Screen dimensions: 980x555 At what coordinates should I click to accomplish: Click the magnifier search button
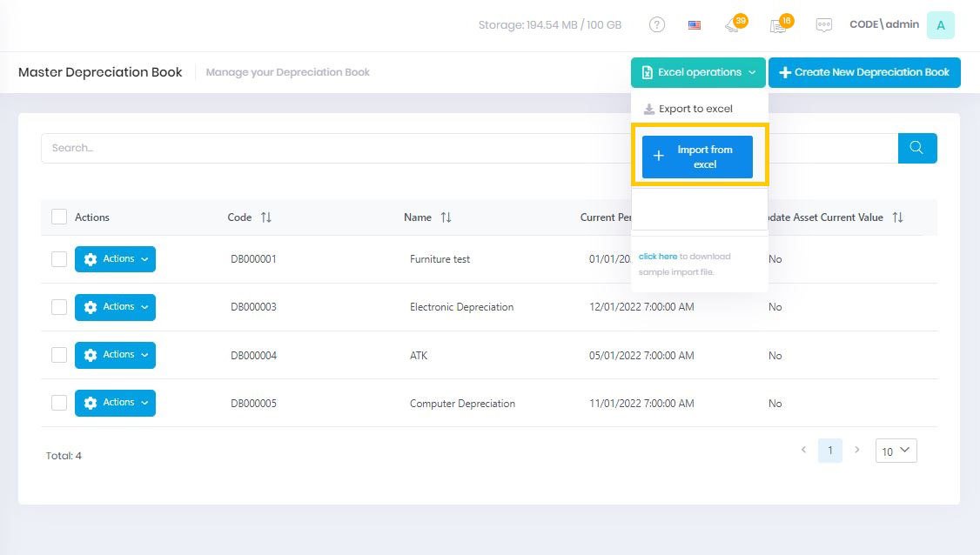click(x=916, y=148)
